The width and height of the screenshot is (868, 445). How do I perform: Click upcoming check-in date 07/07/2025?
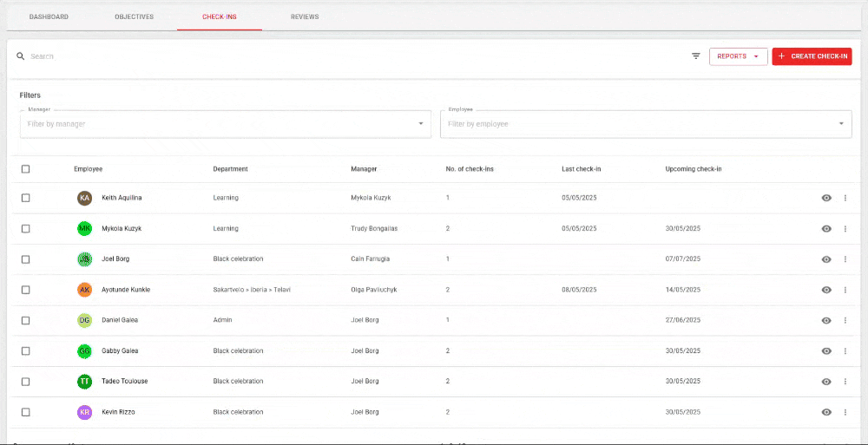683,259
